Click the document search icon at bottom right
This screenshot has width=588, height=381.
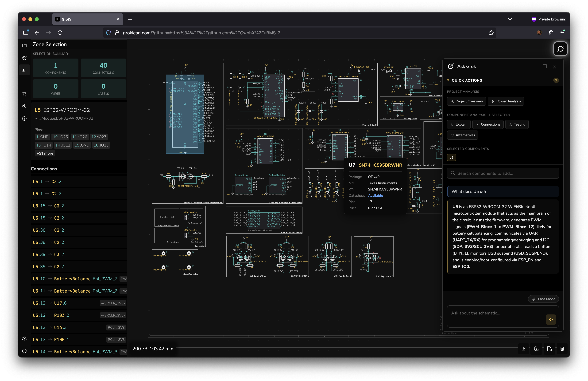549,349
